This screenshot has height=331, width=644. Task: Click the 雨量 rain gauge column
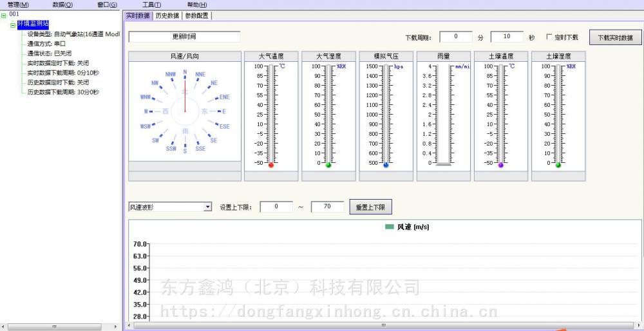443,115
